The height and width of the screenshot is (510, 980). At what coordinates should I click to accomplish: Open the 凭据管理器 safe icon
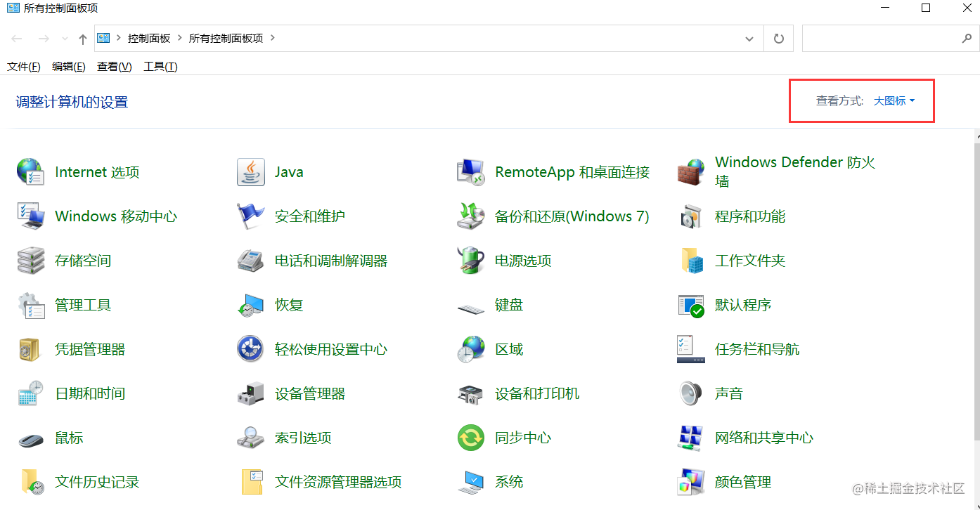30,349
